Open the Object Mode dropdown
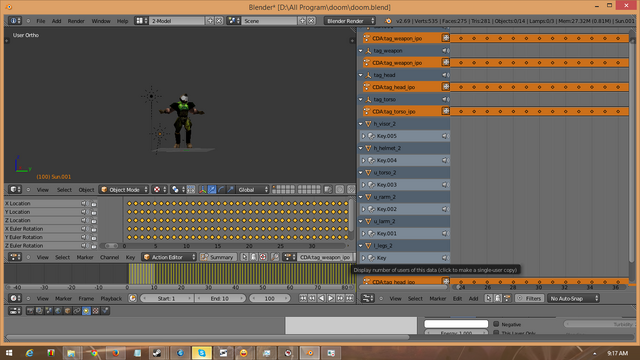 [x=124, y=189]
